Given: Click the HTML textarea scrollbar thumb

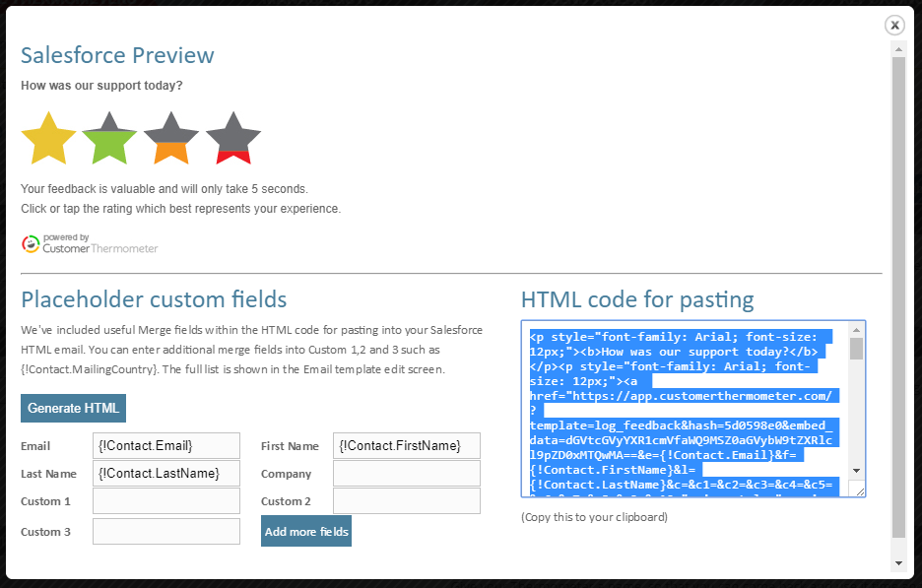Looking at the screenshot, I should click(x=856, y=349).
